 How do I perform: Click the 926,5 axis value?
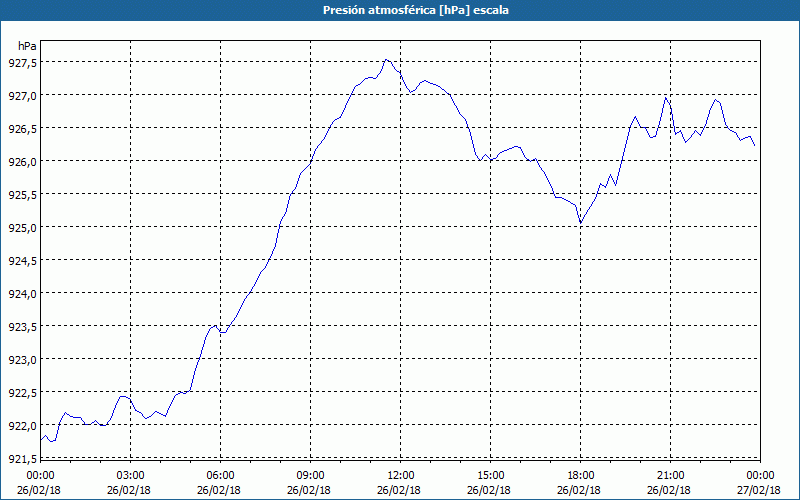22,128
